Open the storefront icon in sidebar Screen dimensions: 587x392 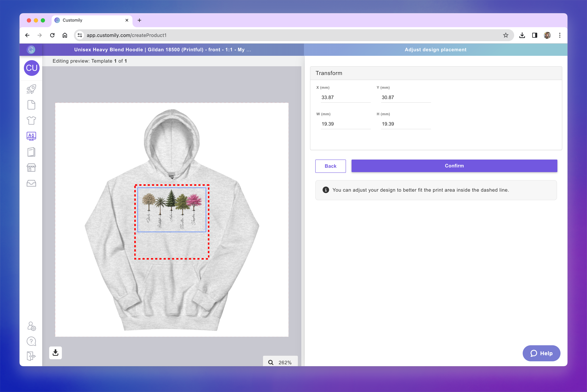click(x=31, y=168)
